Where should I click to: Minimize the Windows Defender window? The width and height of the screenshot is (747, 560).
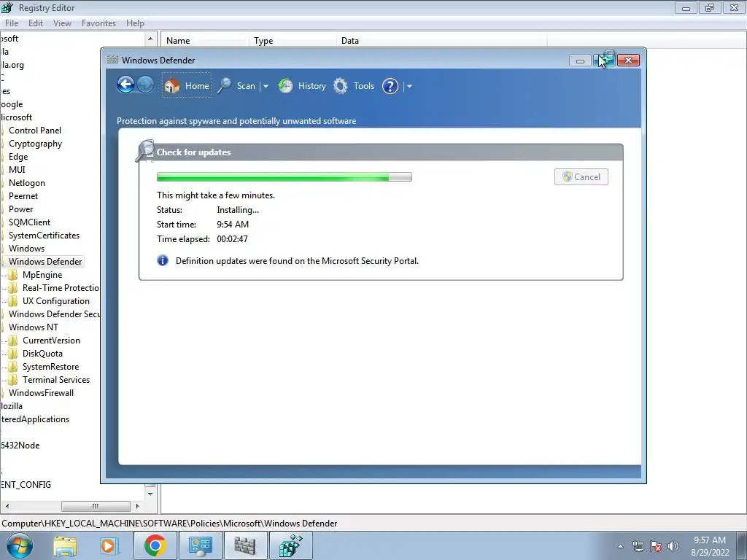[580, 61]
